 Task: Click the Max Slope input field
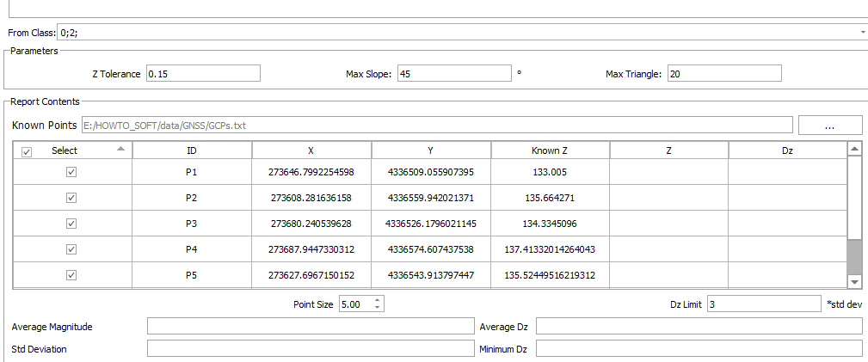(x=453, y=74)
